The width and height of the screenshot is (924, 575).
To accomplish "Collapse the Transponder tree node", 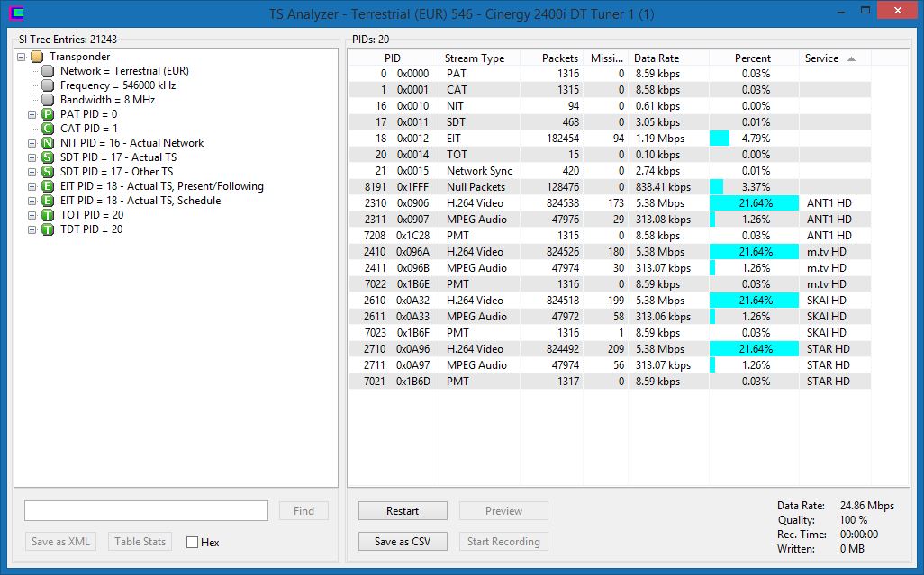I will click(x=22, y=57).
